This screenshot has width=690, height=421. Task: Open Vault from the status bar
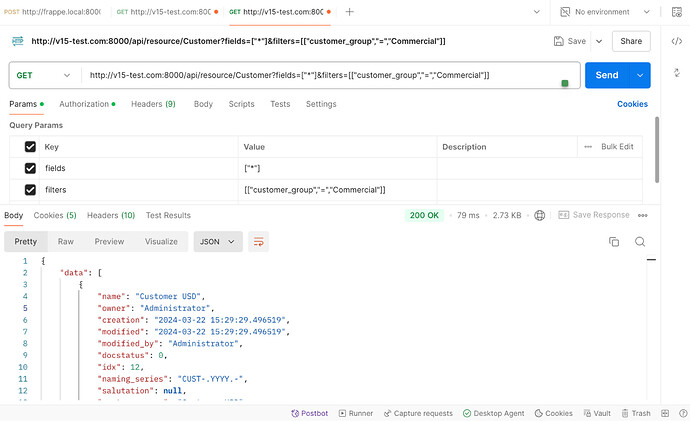click(597, 414)
